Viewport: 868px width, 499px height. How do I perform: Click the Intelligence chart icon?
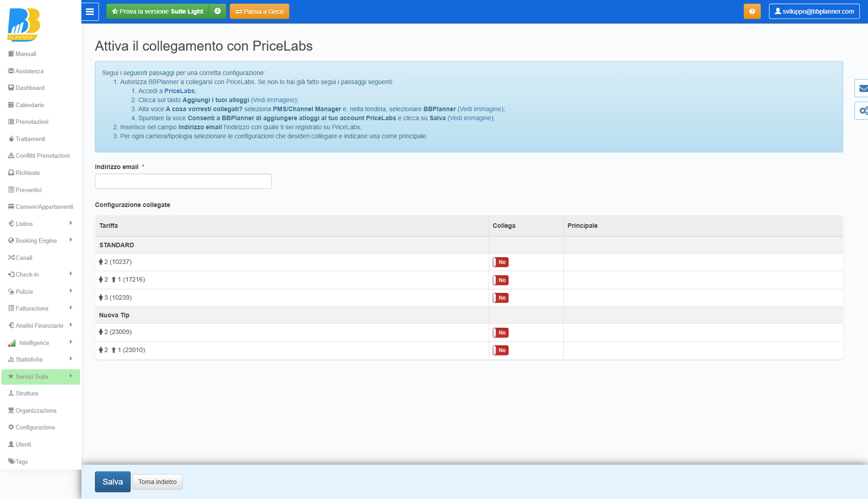[x=12, y=343]
